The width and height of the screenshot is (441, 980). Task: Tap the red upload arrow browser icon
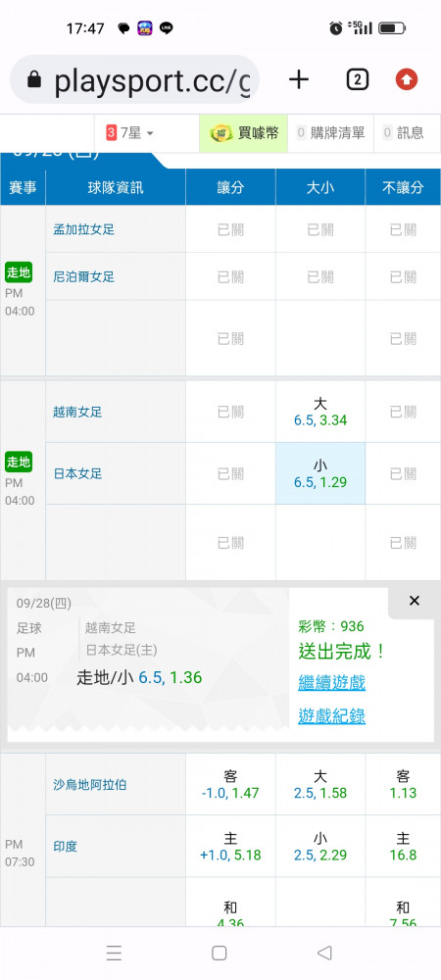pos(407,79)
